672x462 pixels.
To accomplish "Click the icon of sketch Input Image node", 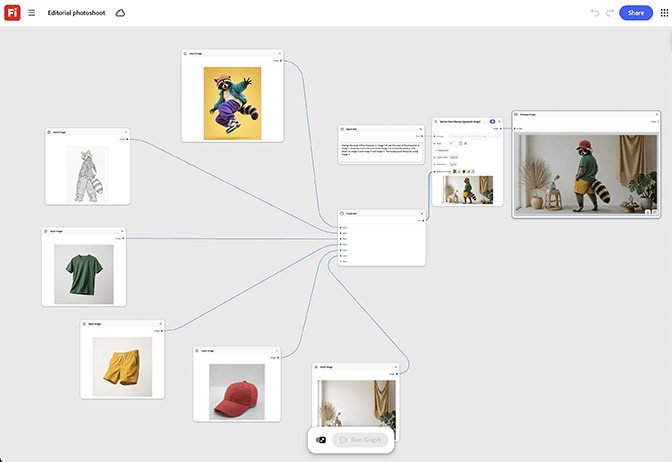I will [49, 132].
